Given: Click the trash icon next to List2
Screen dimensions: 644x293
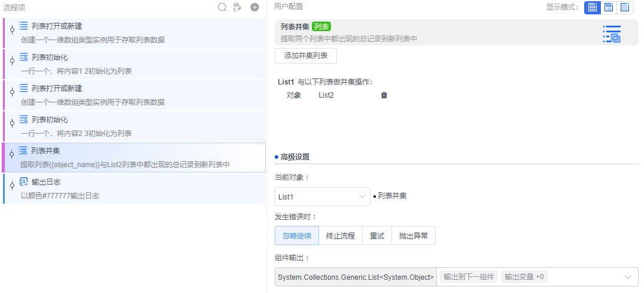Looking at the screenshot, I should pyautogui.click(x=384, y=95).
